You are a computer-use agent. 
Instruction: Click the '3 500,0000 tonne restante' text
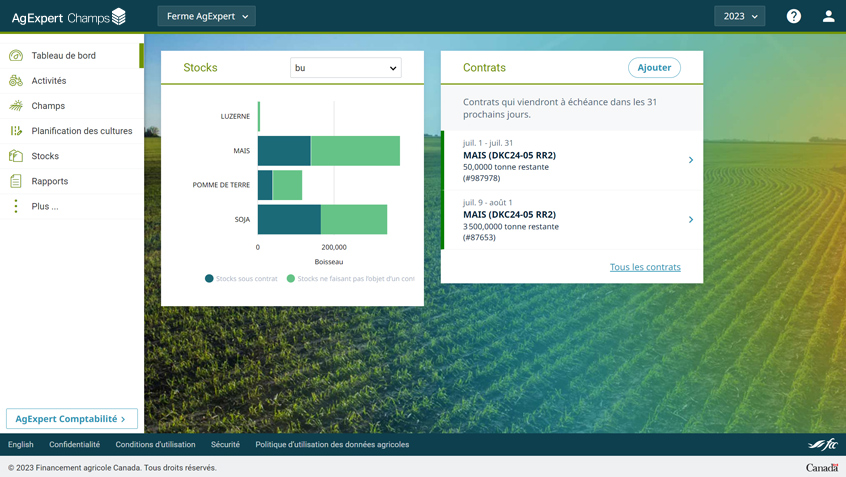click(510, 227)
